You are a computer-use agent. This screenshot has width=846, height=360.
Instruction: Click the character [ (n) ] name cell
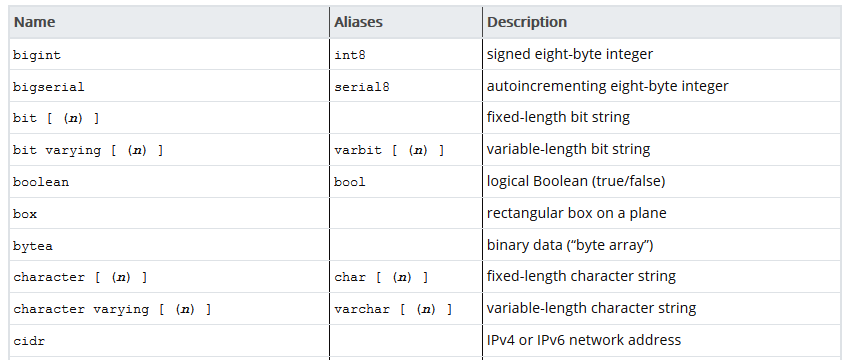pos(80,277)
